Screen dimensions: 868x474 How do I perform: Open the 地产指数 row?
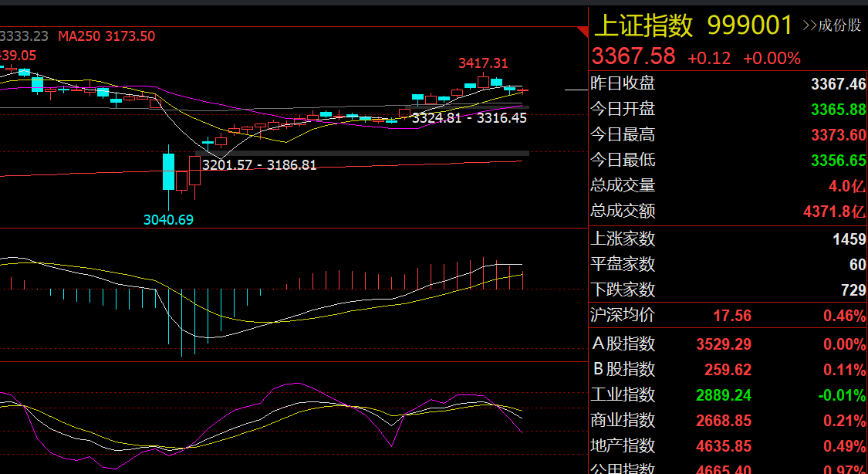(728, 445)
